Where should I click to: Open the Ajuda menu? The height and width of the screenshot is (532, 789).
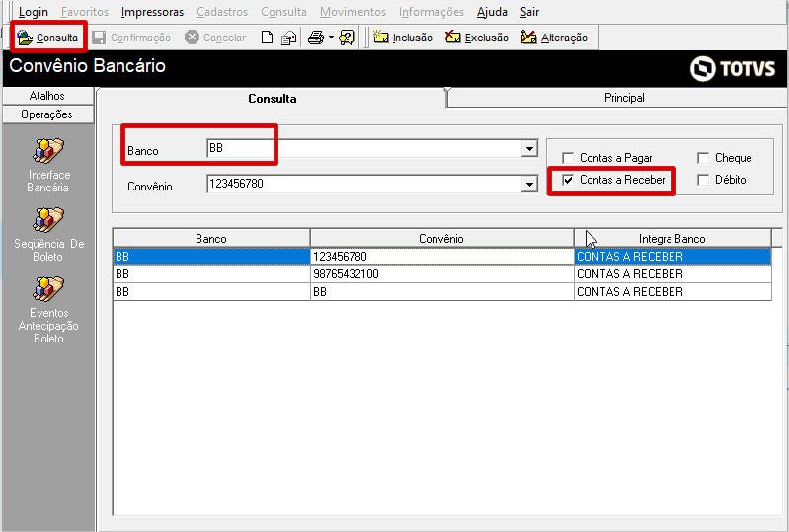coord(492,12)
